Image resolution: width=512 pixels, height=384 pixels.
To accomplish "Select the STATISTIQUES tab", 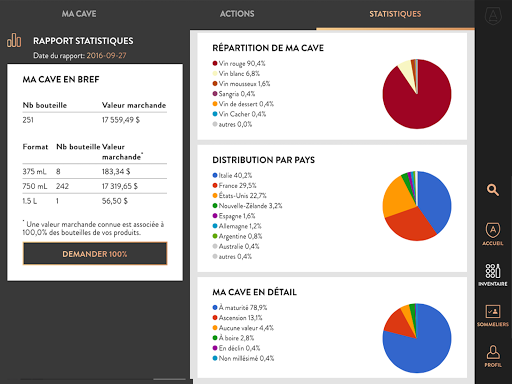I will click(x=395, y=14).
